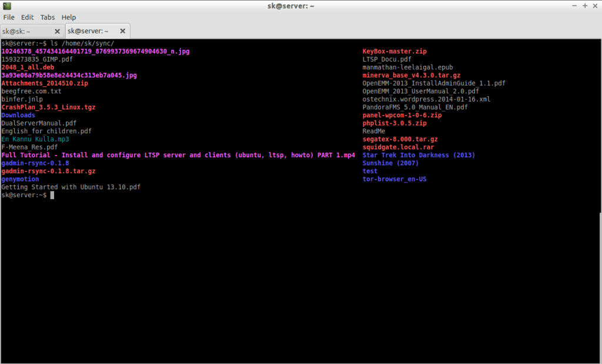Click LTSP_Docu.pdf file name
The image size is (602, 364).
pos(387,59)
